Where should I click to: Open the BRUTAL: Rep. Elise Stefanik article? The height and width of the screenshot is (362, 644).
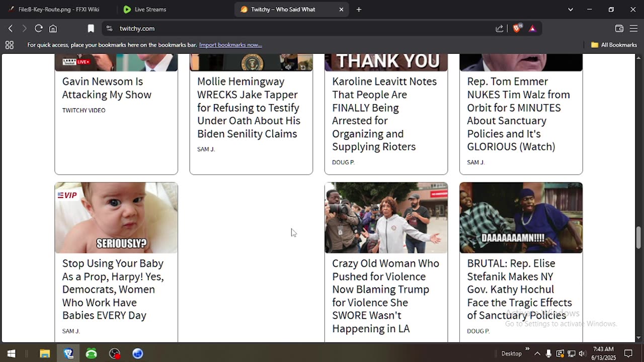519,289
